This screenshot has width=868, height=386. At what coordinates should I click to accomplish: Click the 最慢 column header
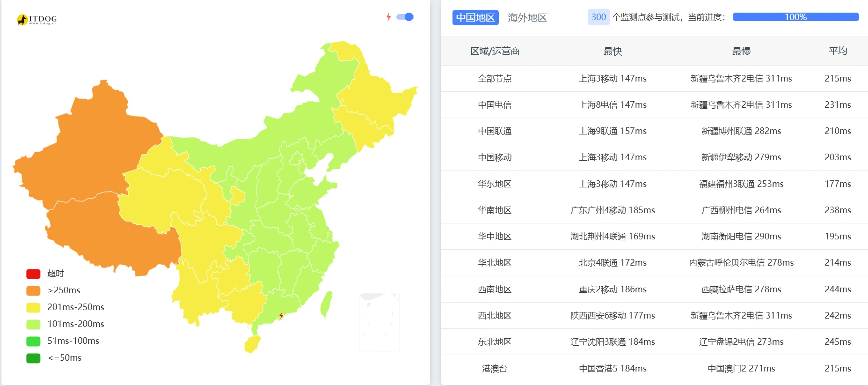click(741, 51)
